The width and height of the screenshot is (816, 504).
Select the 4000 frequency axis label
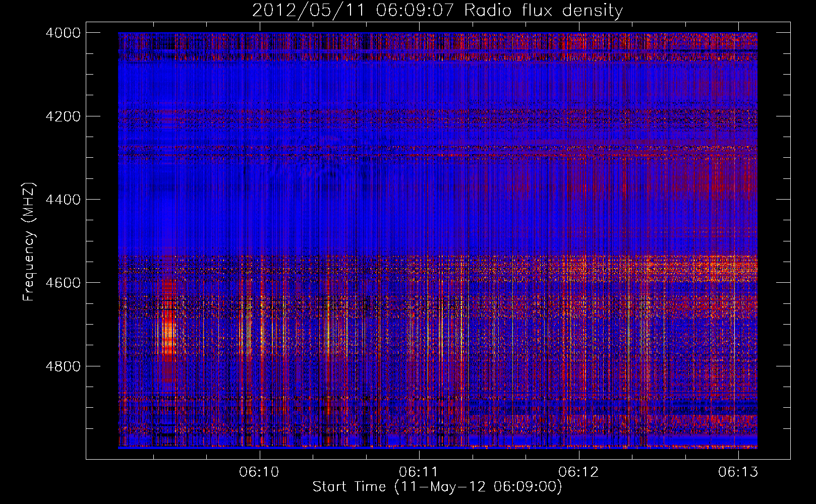click(63, 33)
